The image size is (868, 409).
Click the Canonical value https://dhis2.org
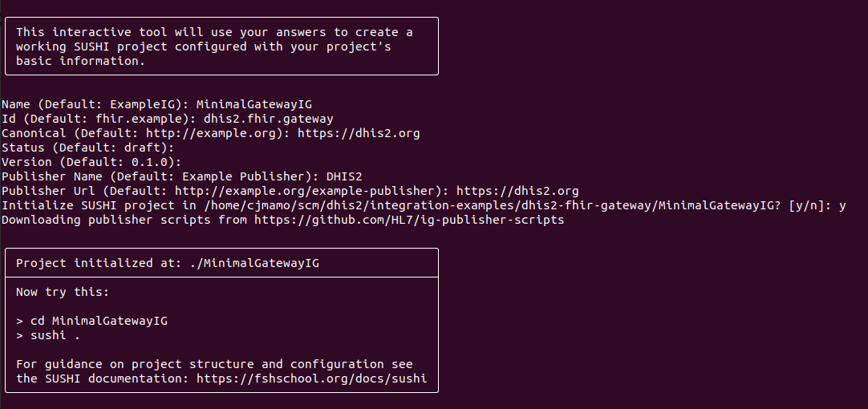(359, 133)
